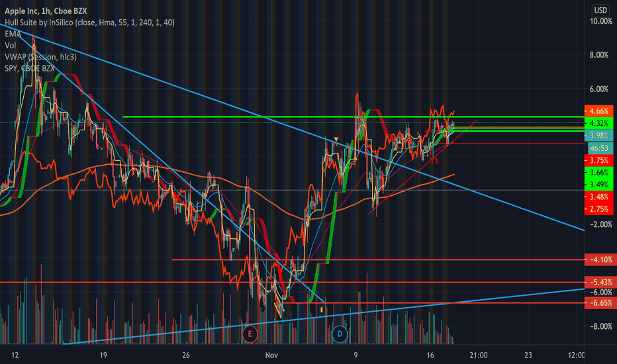Click the -5.43% horizontal line label

[x=600, y=282]
